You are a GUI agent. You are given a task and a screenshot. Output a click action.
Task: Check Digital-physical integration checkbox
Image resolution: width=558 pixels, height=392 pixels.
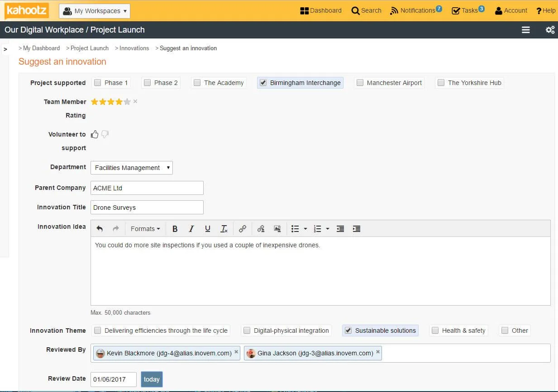(x=247, y=331)
